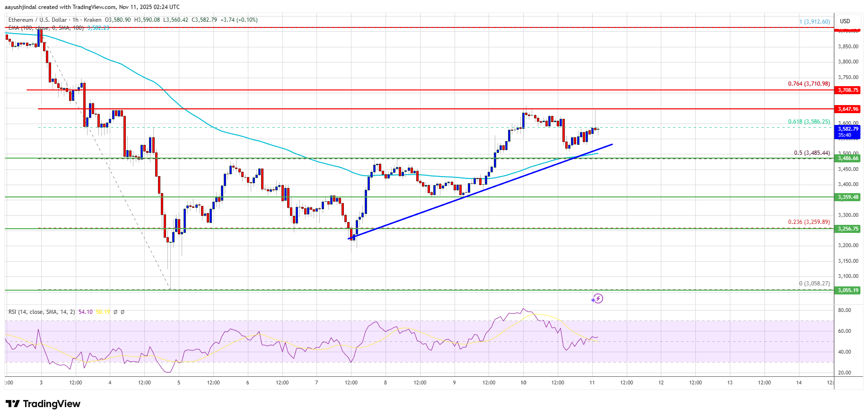This screenshot has width=868, height=418.
Task: Click the 3,486.66 green price tag
Action: click(848, 158)
